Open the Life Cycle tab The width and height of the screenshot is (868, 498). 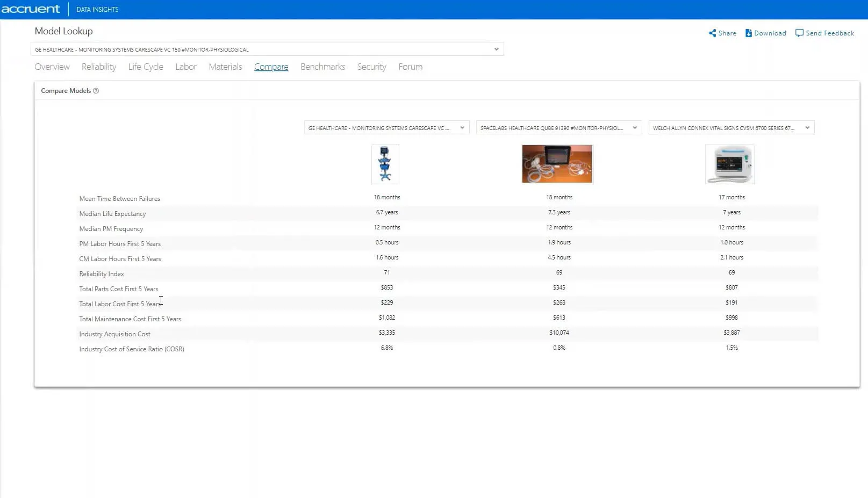pyautogui.click(x=146, y=67)
